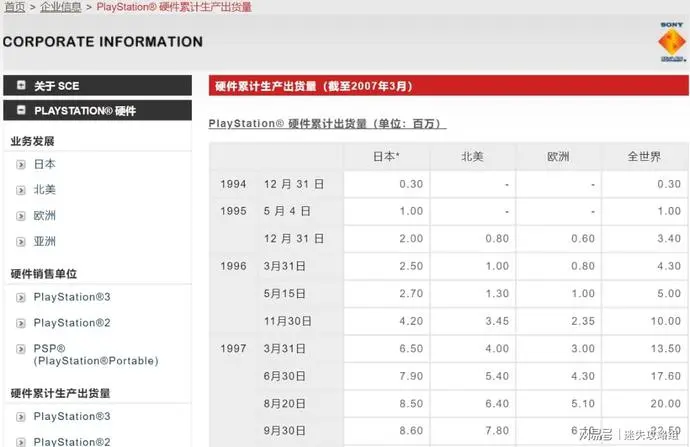Click the 4.20 value in 日本 column
The image size is (690, 447).
[x=411, y=321]
